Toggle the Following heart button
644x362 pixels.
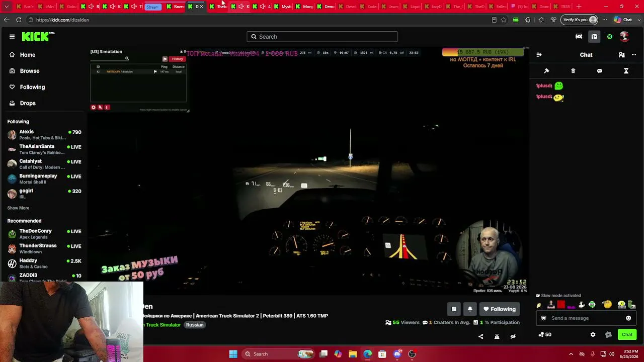tap(499, 309)
